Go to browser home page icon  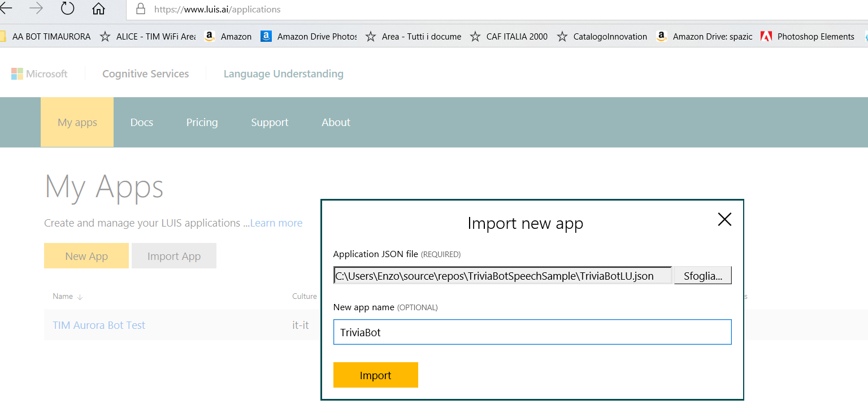pos(98,8)
